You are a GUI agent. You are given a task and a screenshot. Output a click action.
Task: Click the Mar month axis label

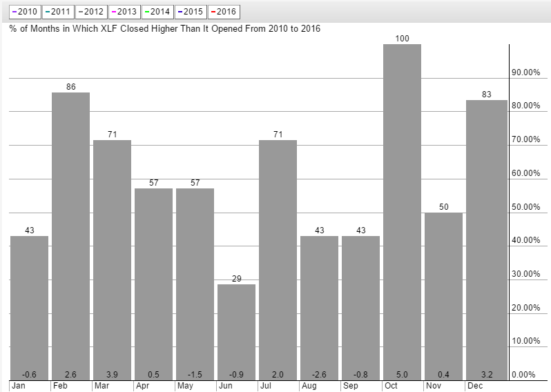pyautogui.click(x=102, y=386)
